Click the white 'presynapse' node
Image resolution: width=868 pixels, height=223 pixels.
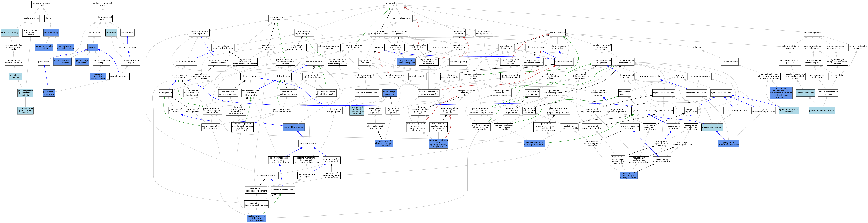coord(44,62)
